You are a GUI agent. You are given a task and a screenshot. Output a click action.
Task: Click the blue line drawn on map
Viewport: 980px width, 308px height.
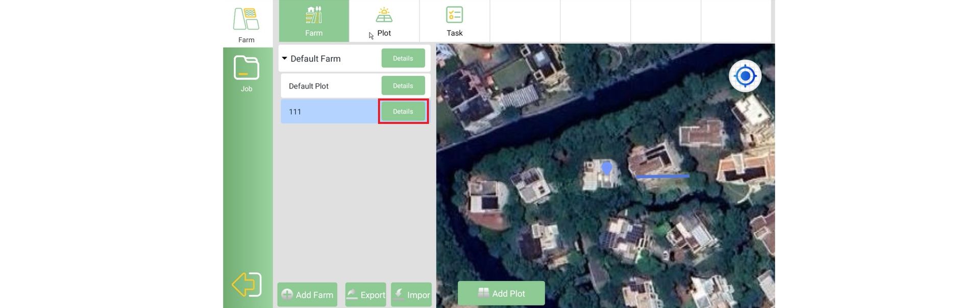pos(662,176)
